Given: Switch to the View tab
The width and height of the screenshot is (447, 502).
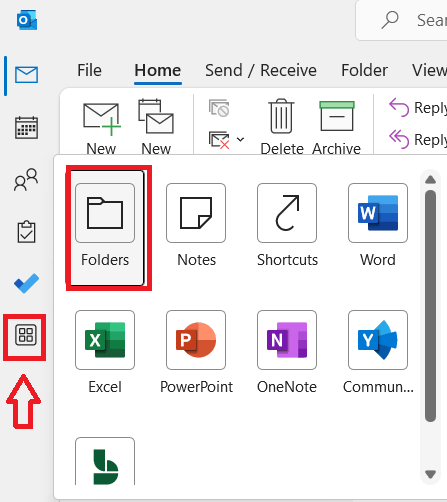Looking at the screenshot, I should 429,70.
